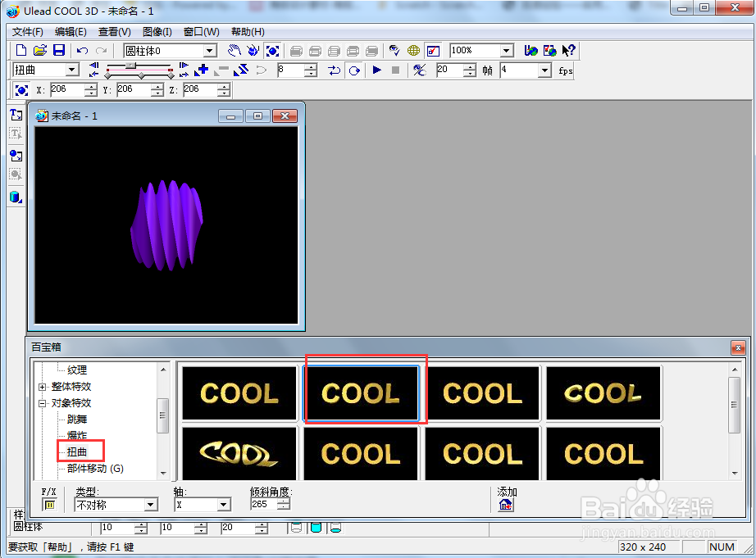Minimize the 未命名 - 1 document window
The image size is (756, 558).
[230, 116]
